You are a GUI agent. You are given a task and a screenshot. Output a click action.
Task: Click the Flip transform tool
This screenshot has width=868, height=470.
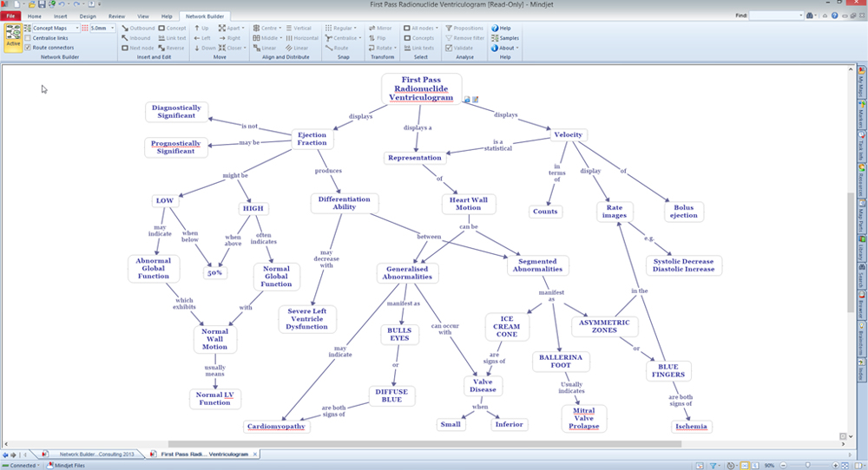coord(377,38)
